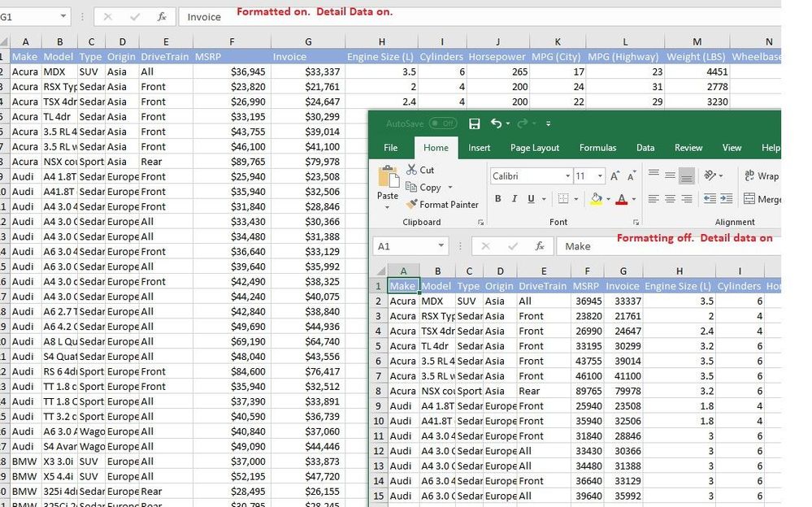Click the Merge cells button
Viewport: 812px width, 507px height.
(x=762, y=199)
